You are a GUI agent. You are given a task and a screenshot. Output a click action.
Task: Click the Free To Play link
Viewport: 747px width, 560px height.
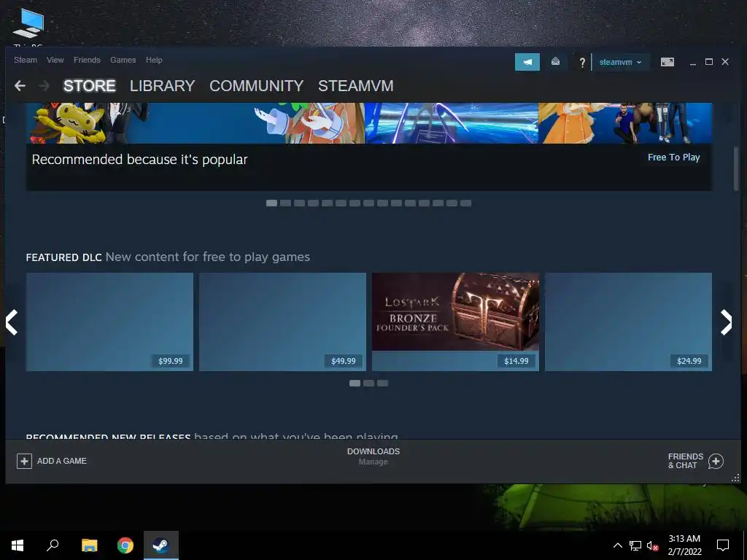click(x=673, y=157)
